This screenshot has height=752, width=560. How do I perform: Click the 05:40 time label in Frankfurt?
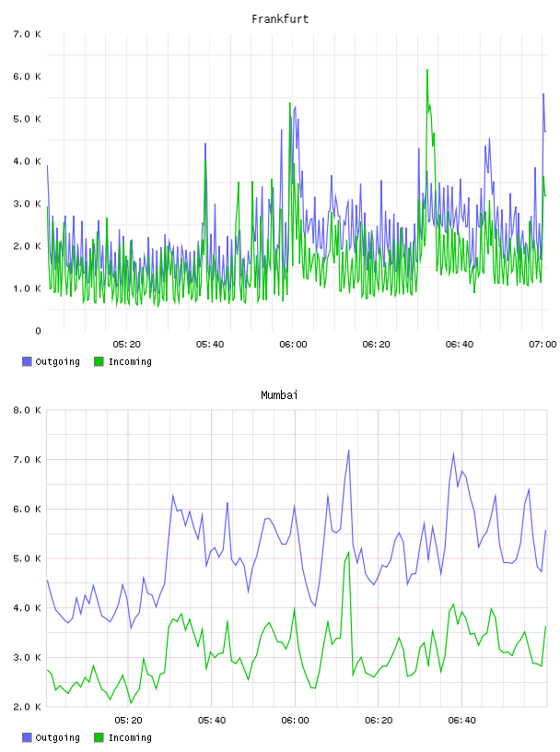click(210, 345)
